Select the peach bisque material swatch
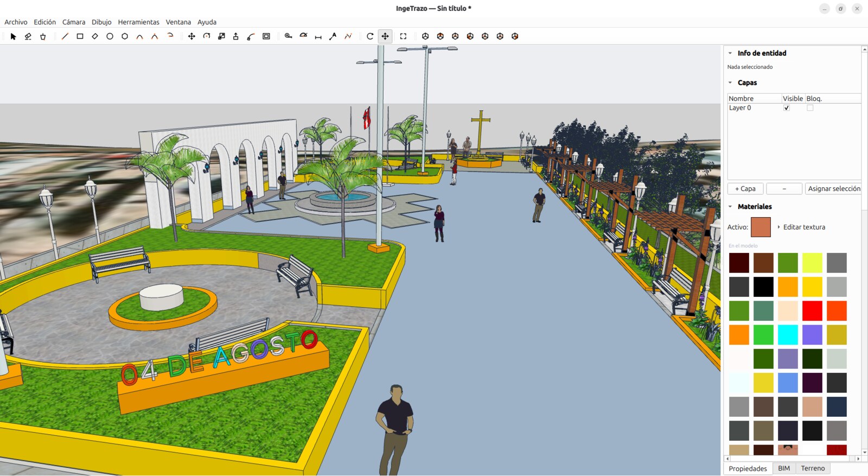This screenshot has width=868, height=476. 788,311
